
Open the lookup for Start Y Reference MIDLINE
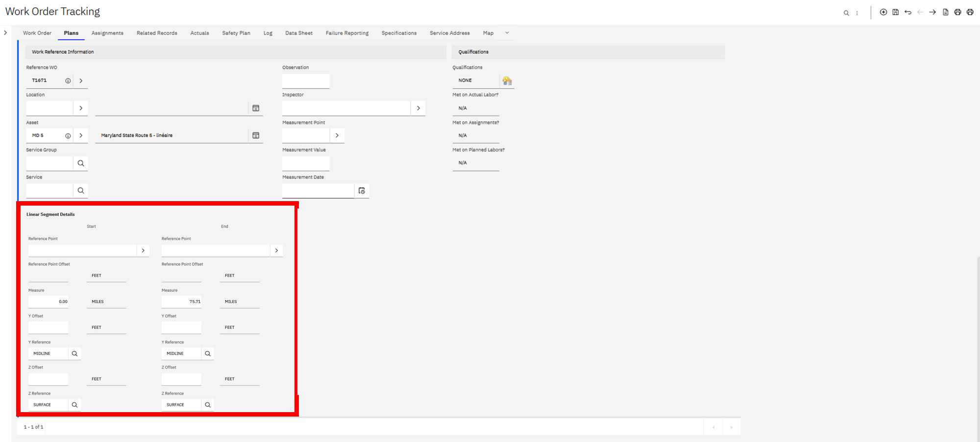[x=74, y=353]
